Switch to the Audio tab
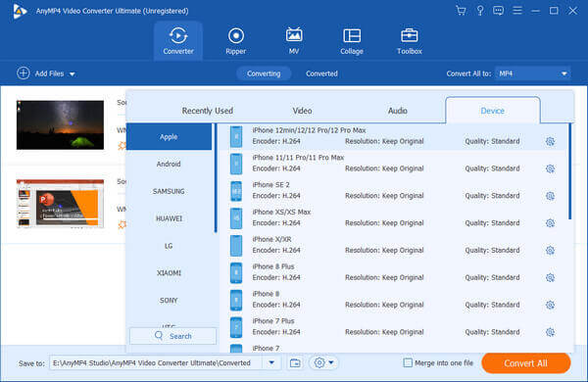The image size is (588, 382). [x=398, y=111]
